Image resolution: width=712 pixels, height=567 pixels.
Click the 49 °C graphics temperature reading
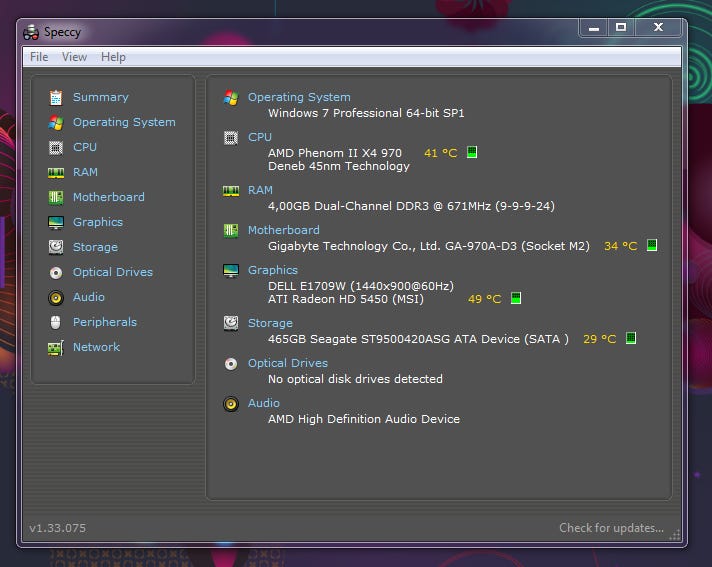coord(484,299)
